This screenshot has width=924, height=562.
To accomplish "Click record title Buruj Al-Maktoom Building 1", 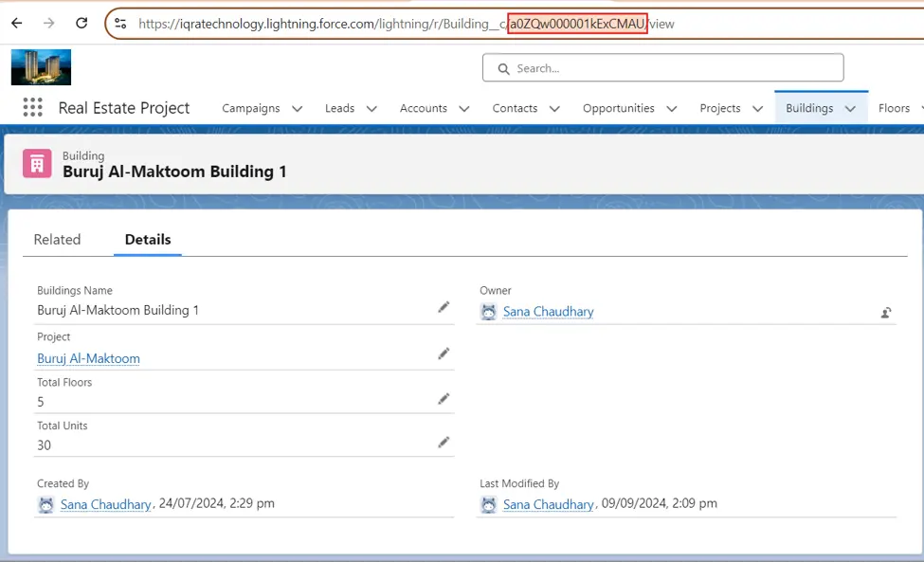I will point(174,172).
